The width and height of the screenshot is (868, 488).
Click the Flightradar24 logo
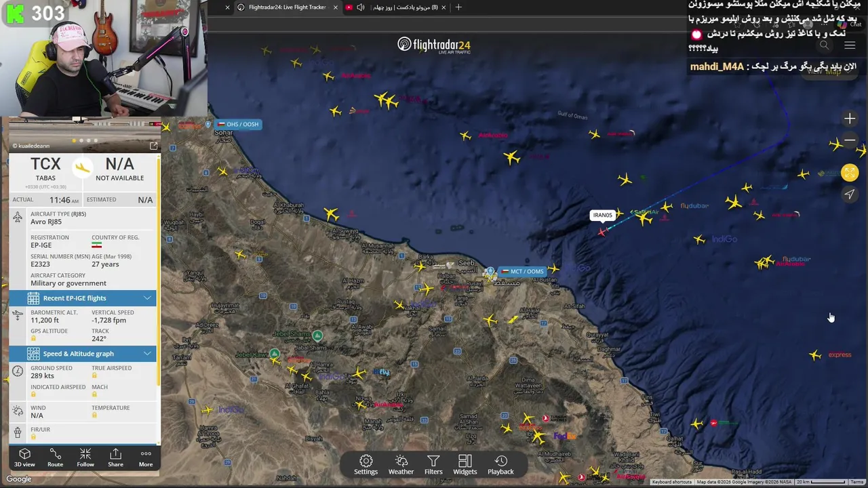click(434, 45)
